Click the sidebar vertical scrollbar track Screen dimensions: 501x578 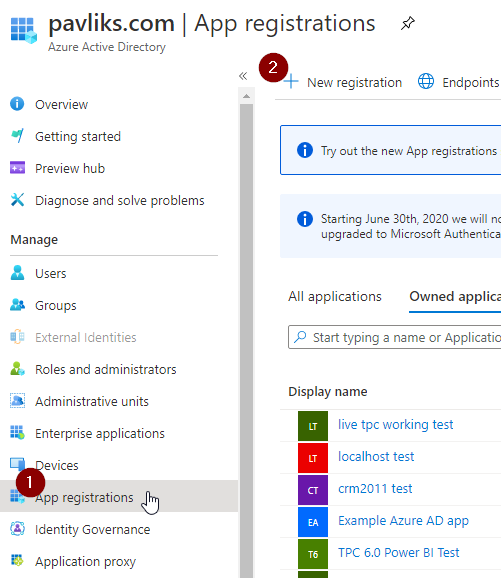246,341
